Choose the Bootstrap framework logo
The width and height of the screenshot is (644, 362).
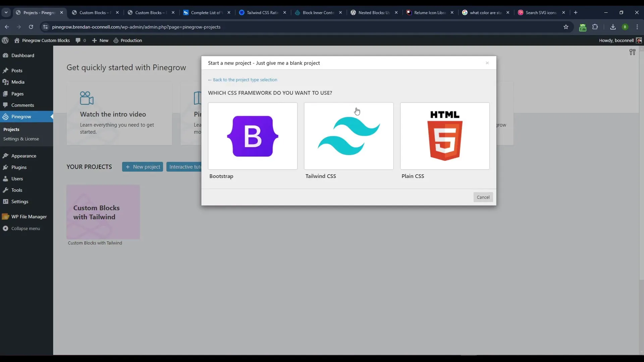[253, 136]
